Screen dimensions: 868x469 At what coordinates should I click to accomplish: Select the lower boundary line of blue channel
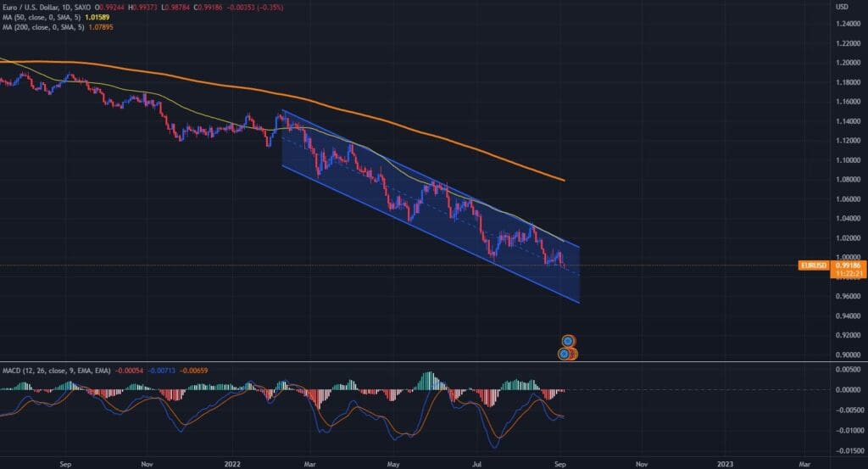pos(424,231)
